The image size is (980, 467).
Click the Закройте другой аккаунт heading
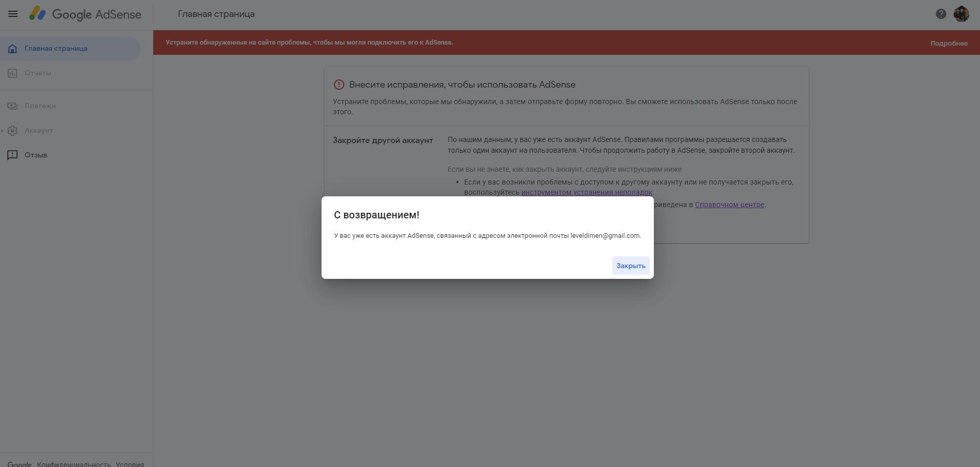pyautogui.click(x=383, y=140)
